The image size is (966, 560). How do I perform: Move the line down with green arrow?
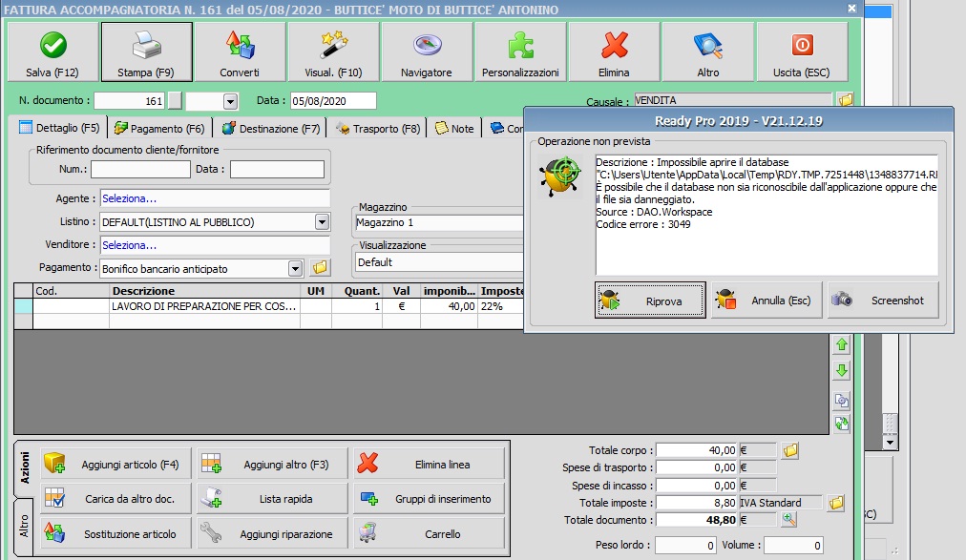point(842,370)
